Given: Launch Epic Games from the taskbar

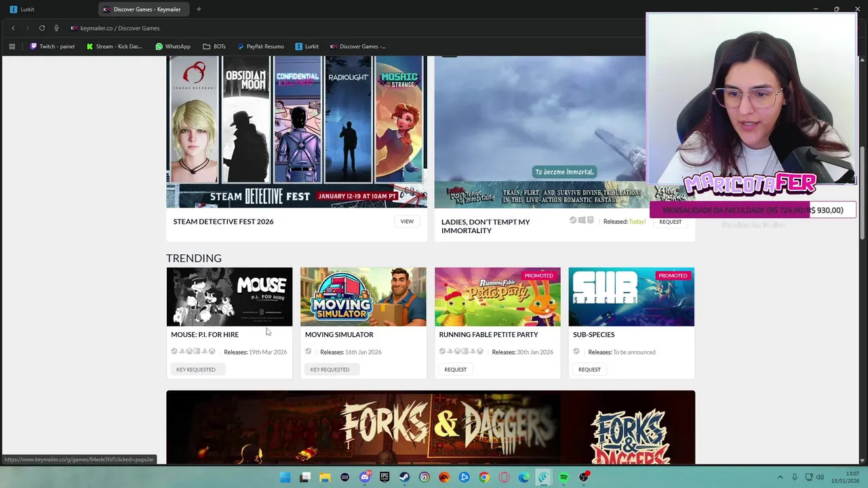Looking at the screenshot, I should coord(384,477).
